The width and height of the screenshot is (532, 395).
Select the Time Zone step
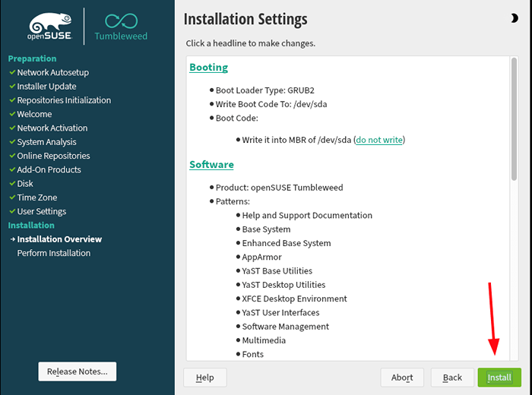[37, 197]
